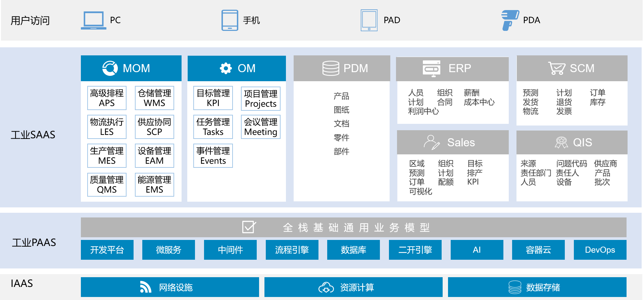Click the PC laptop icon
Viewport: 644px width, 300px height.
pos(93,20)
